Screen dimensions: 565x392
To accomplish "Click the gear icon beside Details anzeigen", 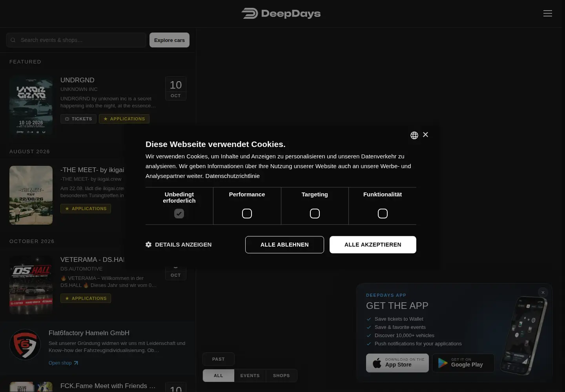I will pyautogui.click(x=148, y=244).
